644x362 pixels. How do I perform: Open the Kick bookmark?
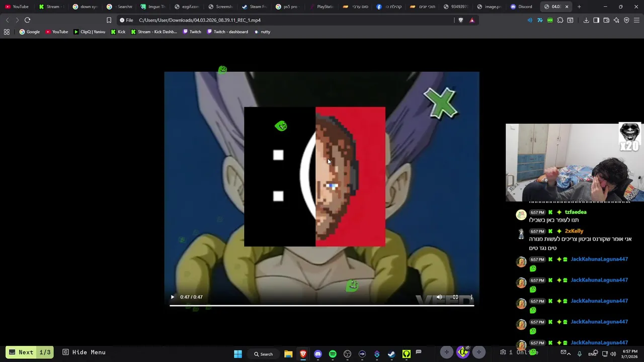118,32
